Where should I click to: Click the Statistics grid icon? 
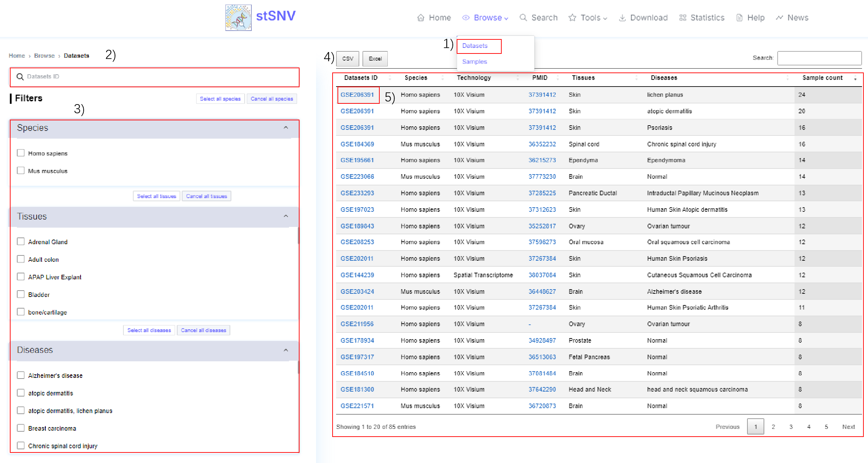pos(683,18)
